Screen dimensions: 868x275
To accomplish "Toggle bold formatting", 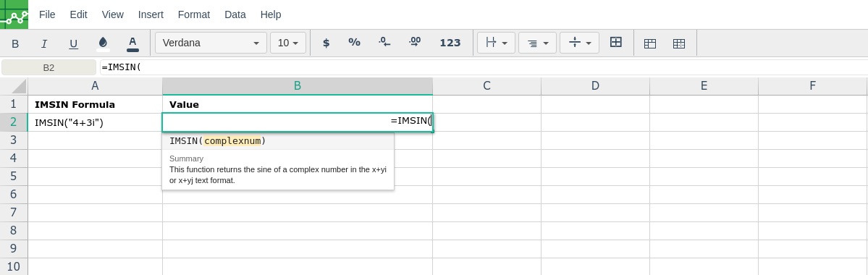I will [15, 43].
